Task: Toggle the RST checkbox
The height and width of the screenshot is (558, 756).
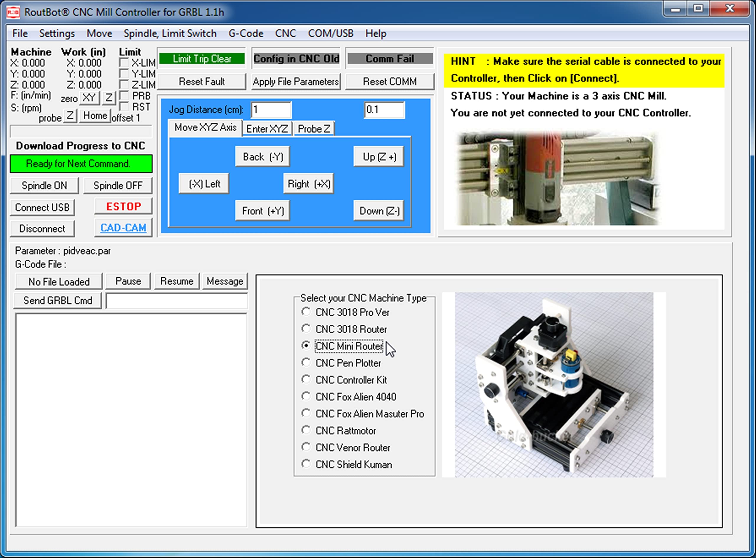Action: (124, 107)
